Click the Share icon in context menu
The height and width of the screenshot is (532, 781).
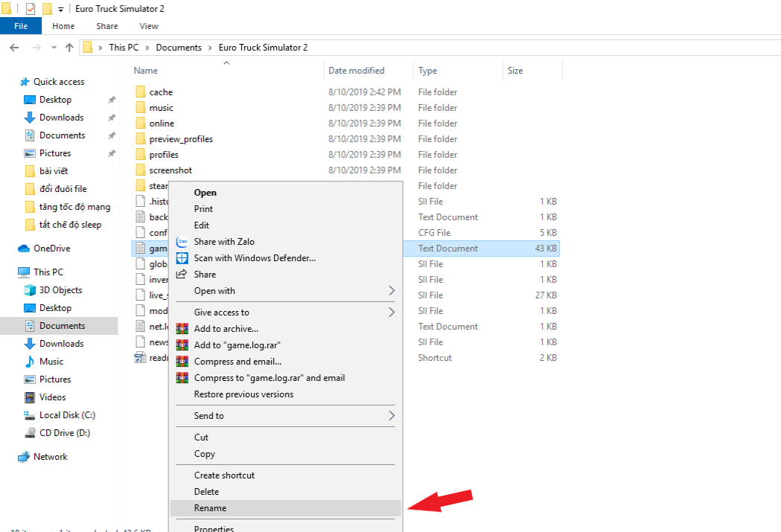tap(182, 274)
